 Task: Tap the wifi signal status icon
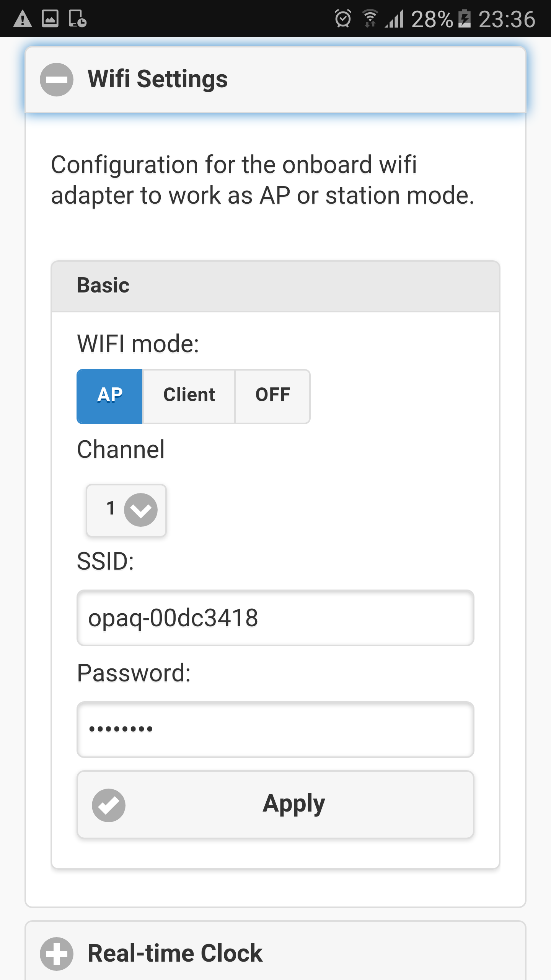click(x=370, y=19)
